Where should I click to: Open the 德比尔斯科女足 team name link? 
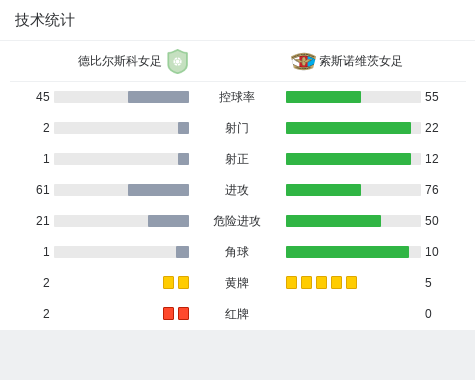tap(119, 61)
